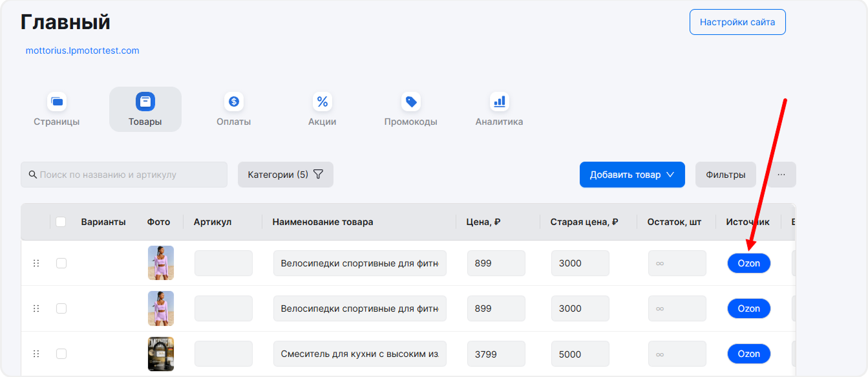This screenshot has height=377, width=868.
Task: Check the first Велосипедки product checkbox
Action: coord(61,263)
